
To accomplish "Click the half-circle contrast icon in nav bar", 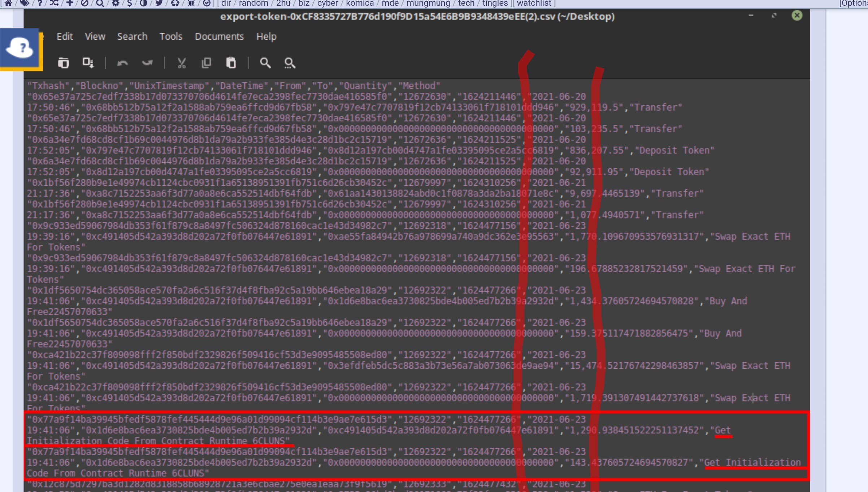I will pos(144,3).
